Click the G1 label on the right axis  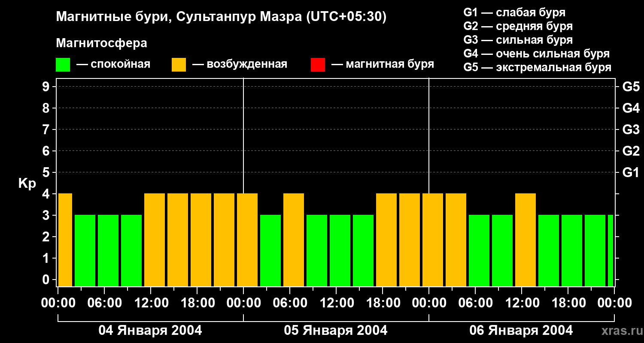coord(631,173)
